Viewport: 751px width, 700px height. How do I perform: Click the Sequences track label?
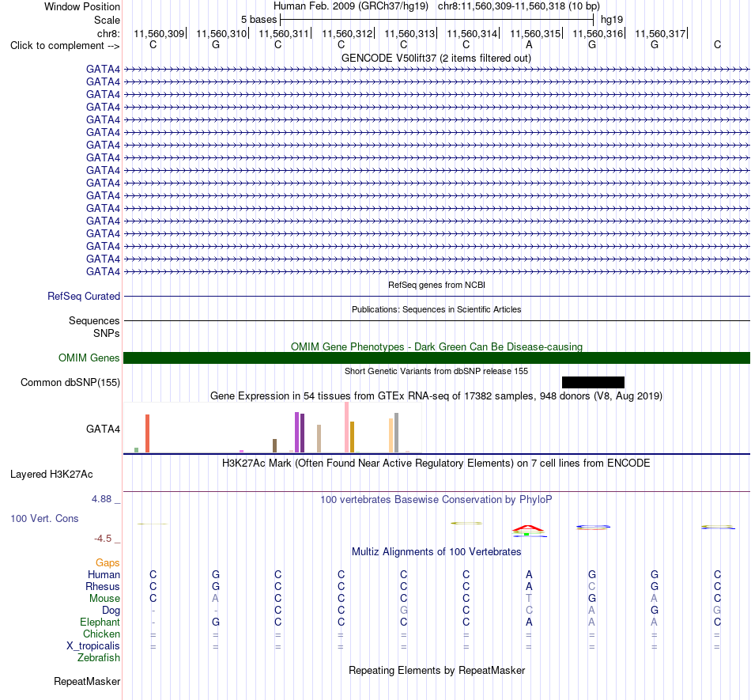[x=94, y=320]
